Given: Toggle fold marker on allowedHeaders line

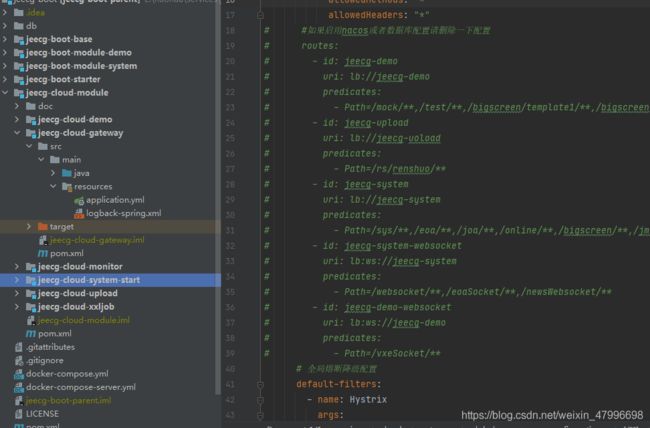Looking at the screenshot, I should tap(260, 15).
